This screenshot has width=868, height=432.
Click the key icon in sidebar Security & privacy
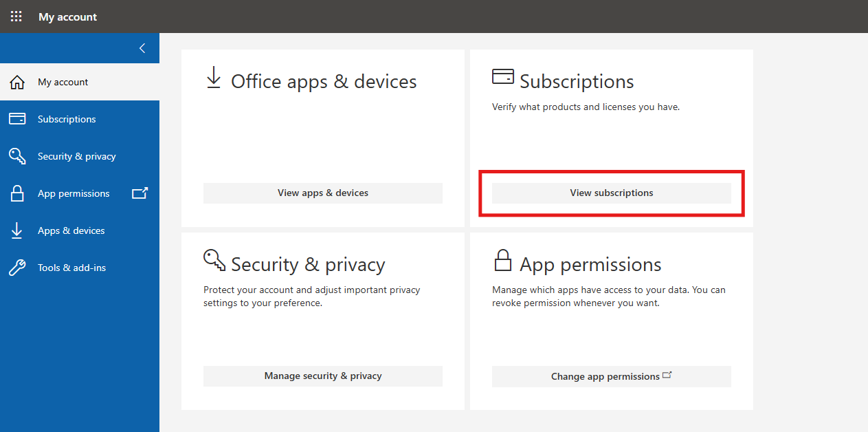point(17,156)
